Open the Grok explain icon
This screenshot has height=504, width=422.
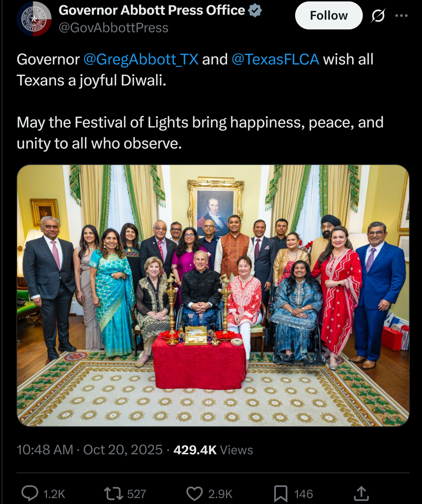pos(378,16)
